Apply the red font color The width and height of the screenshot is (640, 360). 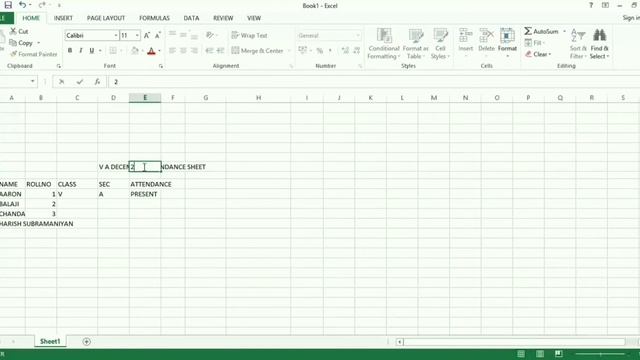[151, 51]
